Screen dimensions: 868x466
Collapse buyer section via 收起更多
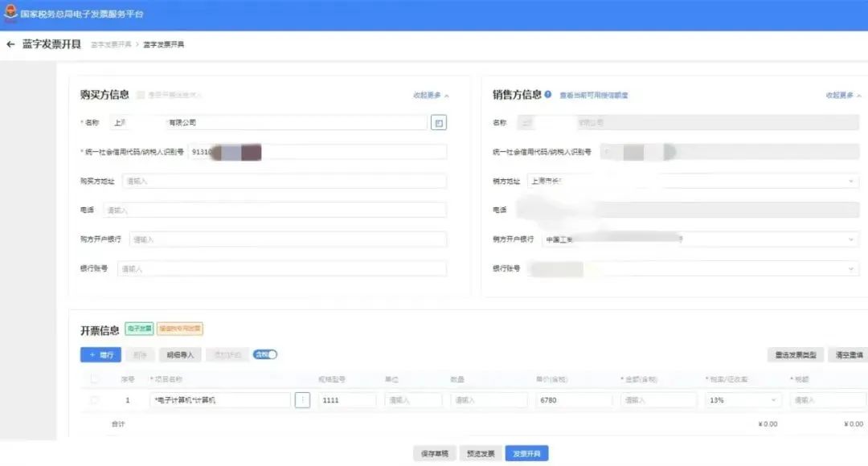[x=431, y=95]
